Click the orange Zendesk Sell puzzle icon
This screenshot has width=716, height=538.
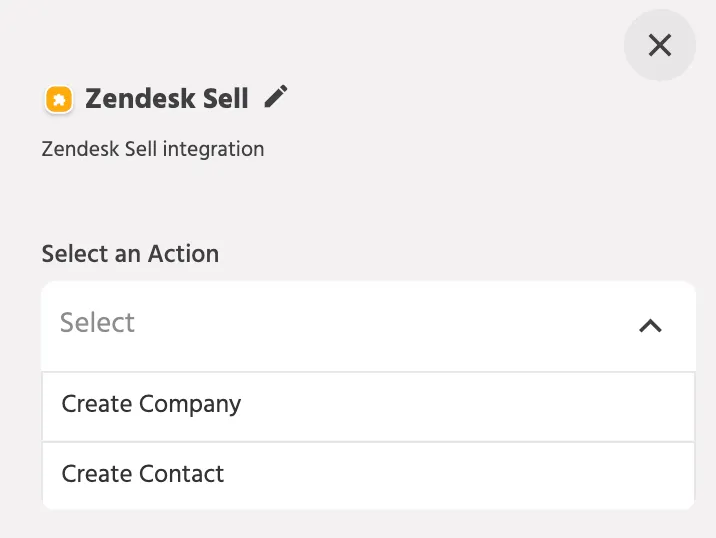click(59, 99)
